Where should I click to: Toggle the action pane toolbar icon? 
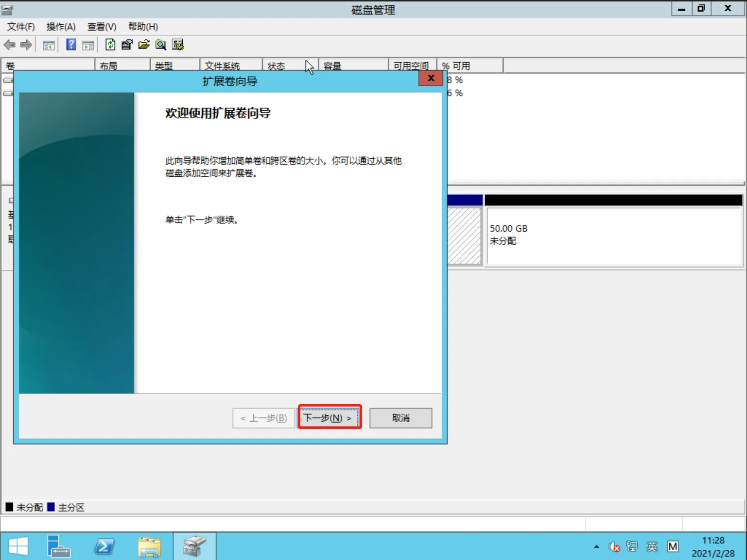coord(88,45)
